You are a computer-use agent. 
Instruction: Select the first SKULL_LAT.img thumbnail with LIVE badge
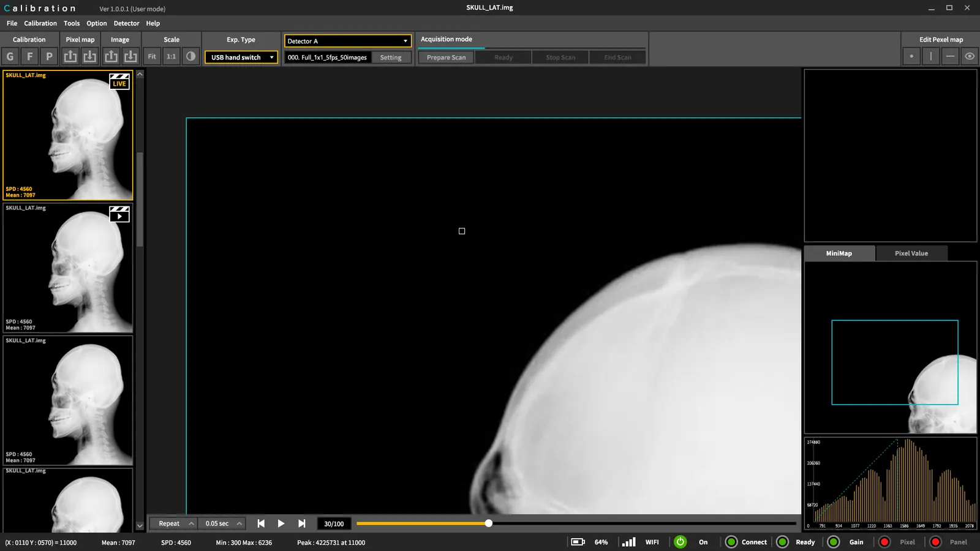pos(68,135)
